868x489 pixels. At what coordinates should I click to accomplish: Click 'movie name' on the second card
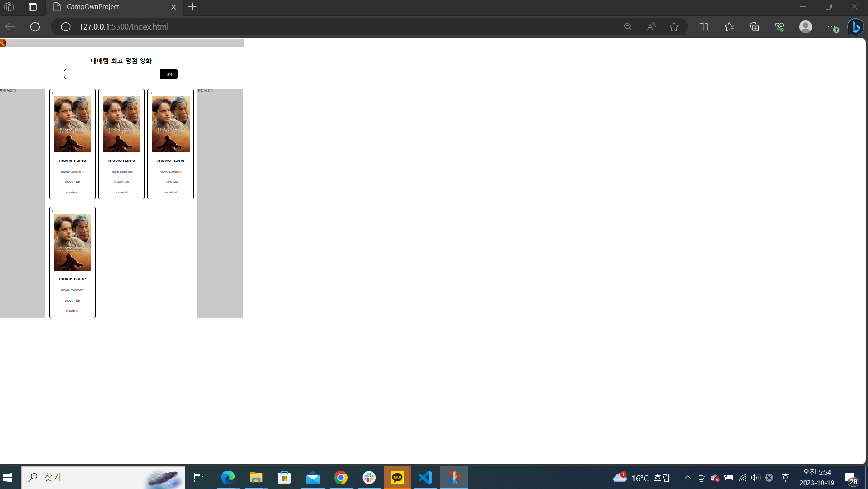pos(122,161)
